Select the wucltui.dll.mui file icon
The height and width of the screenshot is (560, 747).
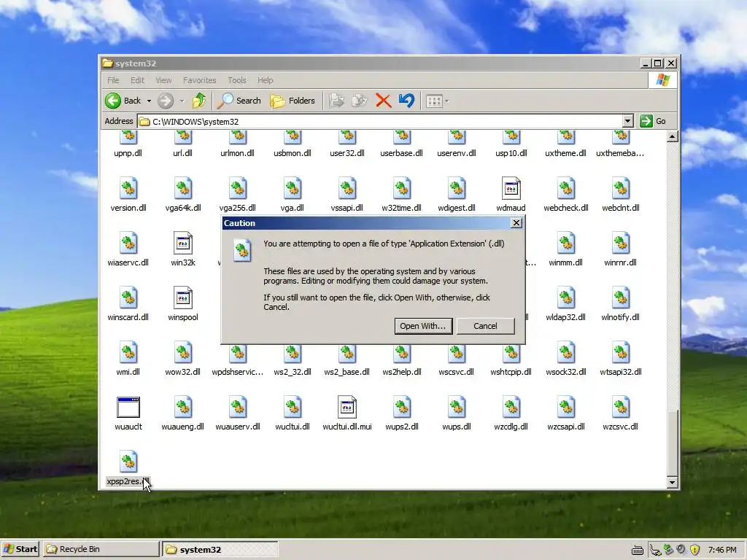[x=347, y=407]
